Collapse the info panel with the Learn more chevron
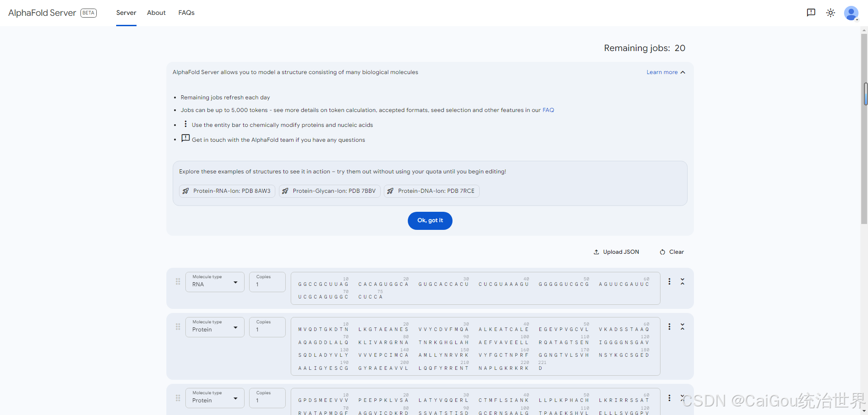The width and height of the screenshot is (868, 415). click(x=683, y=72)
